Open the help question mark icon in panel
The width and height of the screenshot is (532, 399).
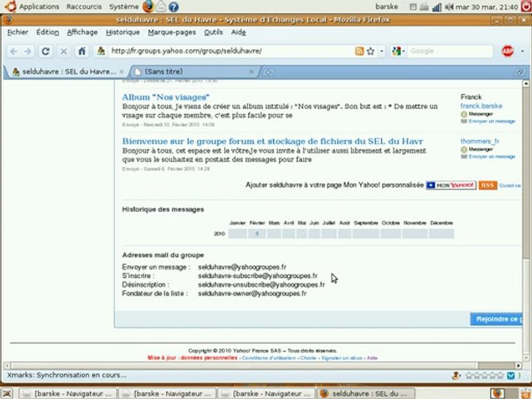pos(173,7)
